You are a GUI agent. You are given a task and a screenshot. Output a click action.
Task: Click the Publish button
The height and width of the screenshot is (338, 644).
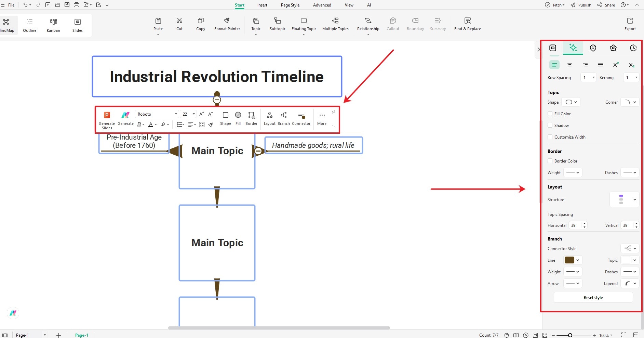pyautogui.click(x=581, y=5)
